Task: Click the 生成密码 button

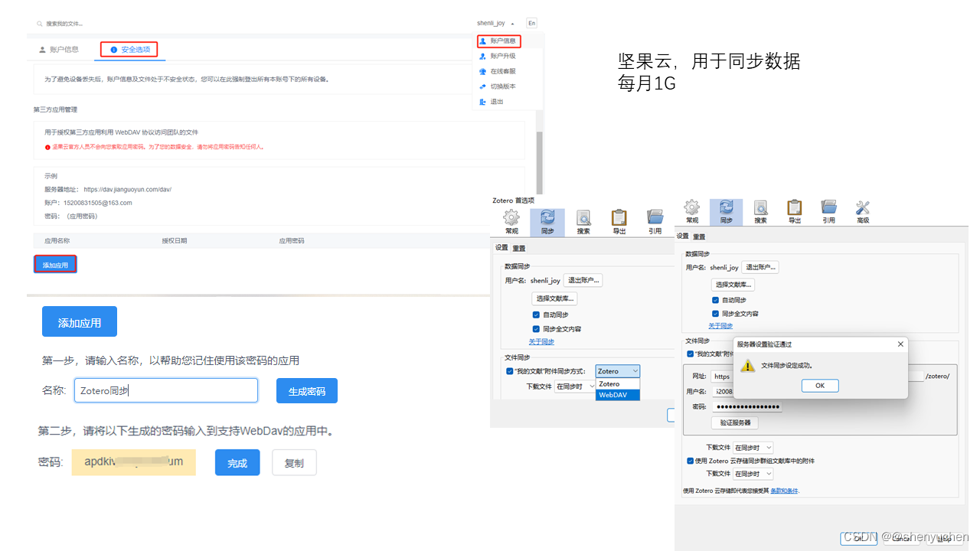Action: point(307,391)
